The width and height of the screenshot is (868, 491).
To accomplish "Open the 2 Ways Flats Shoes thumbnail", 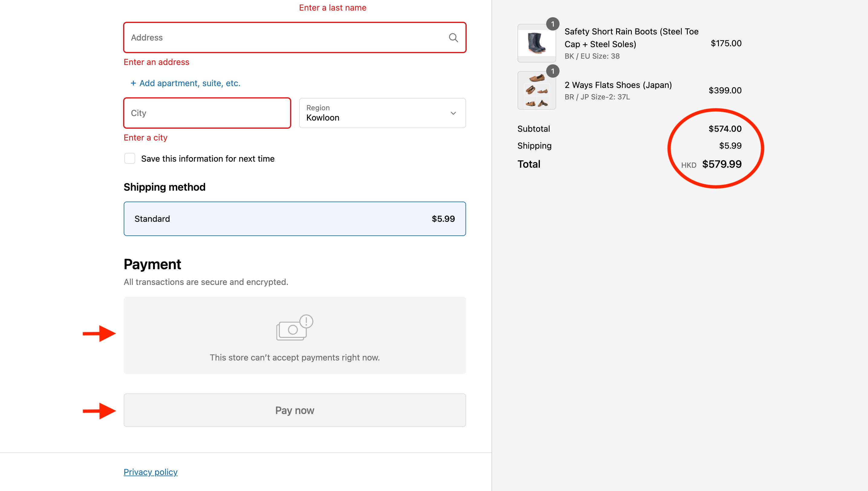I will pos(536,91).
